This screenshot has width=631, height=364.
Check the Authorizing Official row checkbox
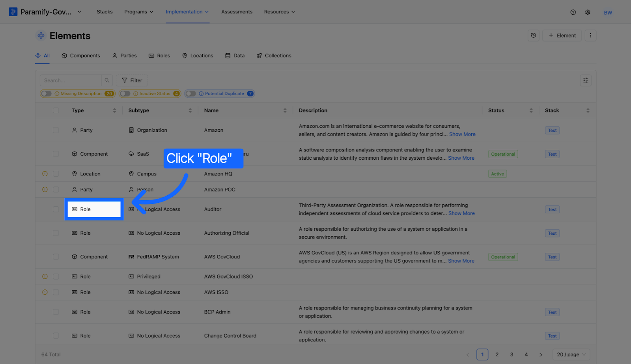56,233
